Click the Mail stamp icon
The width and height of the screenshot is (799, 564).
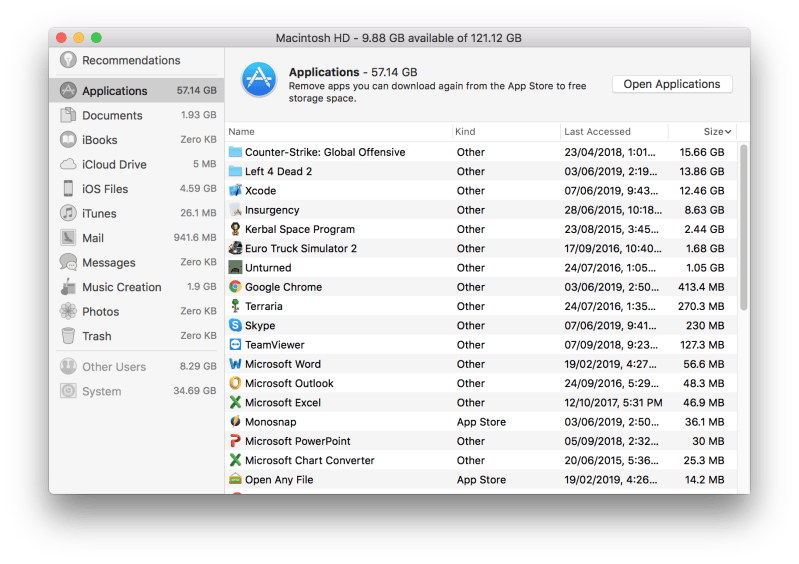click(x=68, y=237)
